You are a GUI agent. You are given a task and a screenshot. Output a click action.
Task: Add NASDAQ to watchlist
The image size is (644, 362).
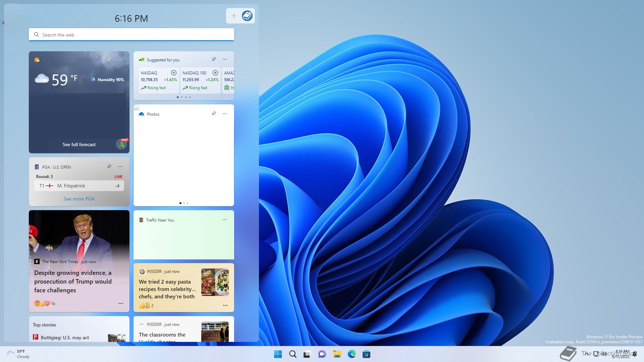174,73
